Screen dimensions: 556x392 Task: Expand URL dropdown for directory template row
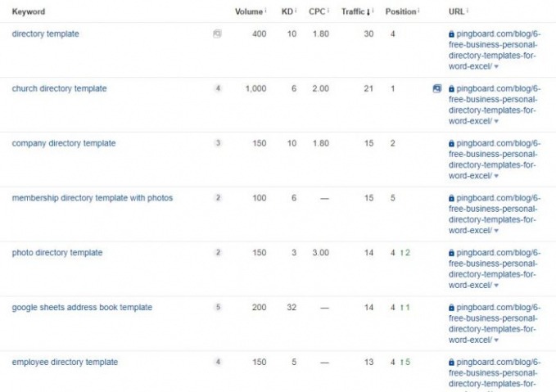pos(496,66)
